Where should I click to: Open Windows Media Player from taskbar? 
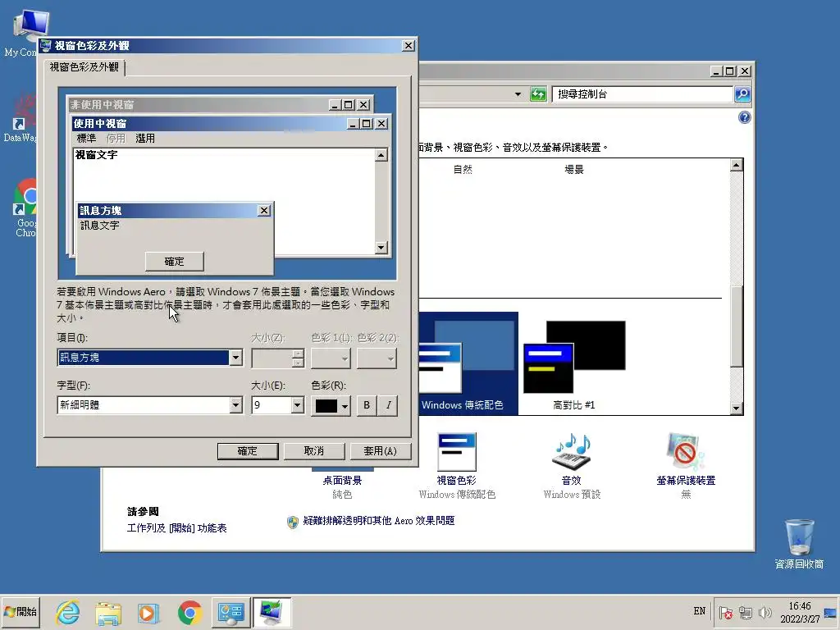pos(148,612)
